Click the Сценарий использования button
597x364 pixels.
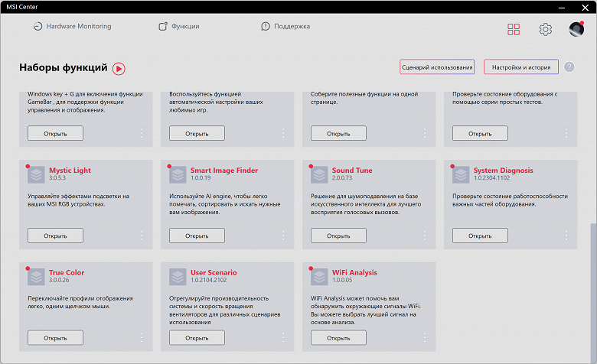pos(437,67)
